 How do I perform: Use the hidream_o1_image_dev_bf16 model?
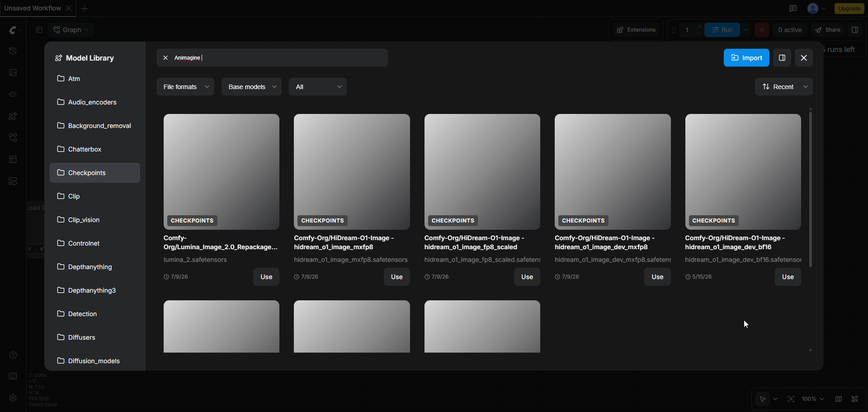(x=788, y=277)
